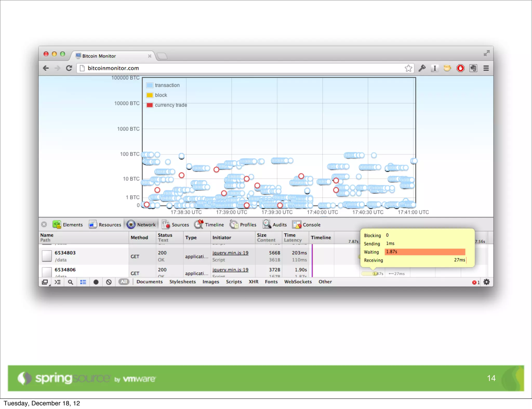Bookmark page with star icon
Viewport: 532px width, 409px height.
(408, 68)
